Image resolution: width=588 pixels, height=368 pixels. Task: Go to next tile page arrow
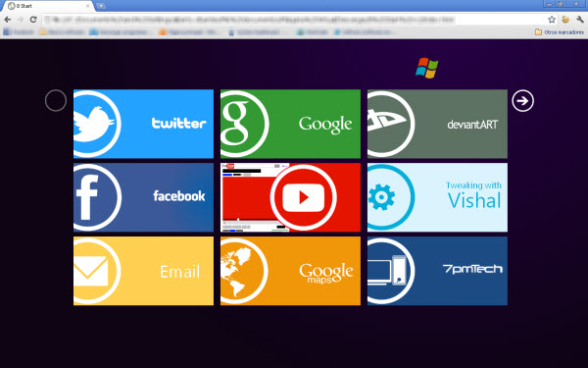tap(522, 101)
